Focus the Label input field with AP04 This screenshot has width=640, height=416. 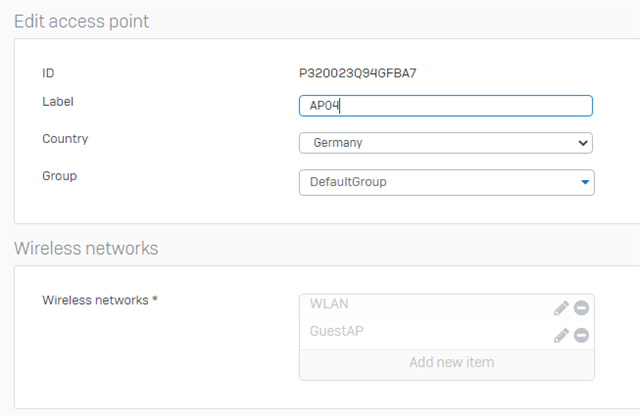(446, 106)
